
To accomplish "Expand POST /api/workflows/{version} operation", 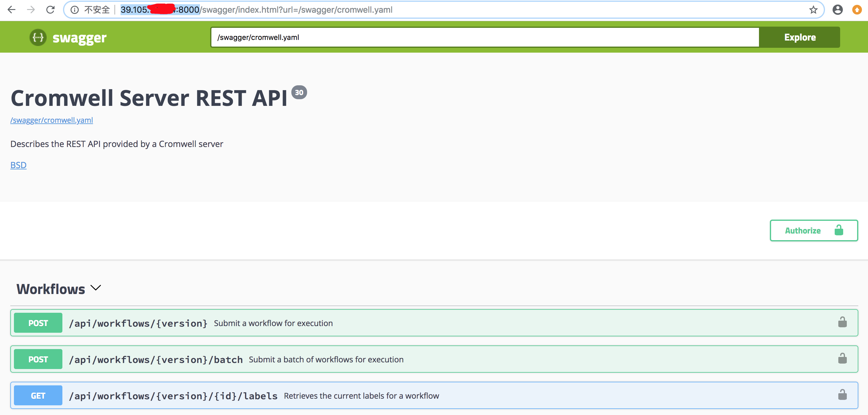I will point(138,323).
